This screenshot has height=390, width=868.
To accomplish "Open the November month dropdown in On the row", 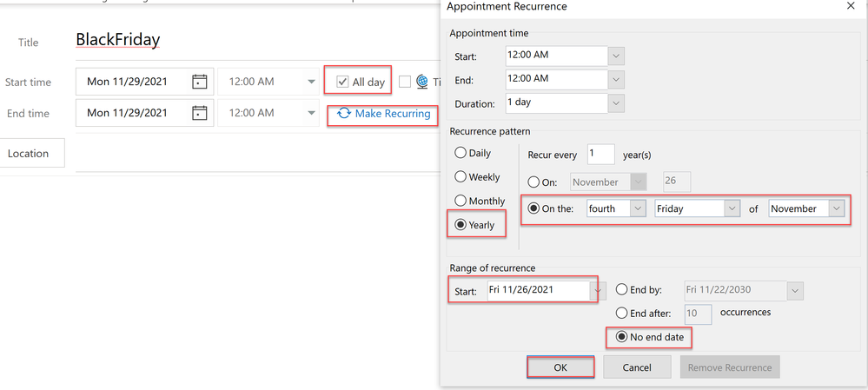I will click(x=836, y=208).
